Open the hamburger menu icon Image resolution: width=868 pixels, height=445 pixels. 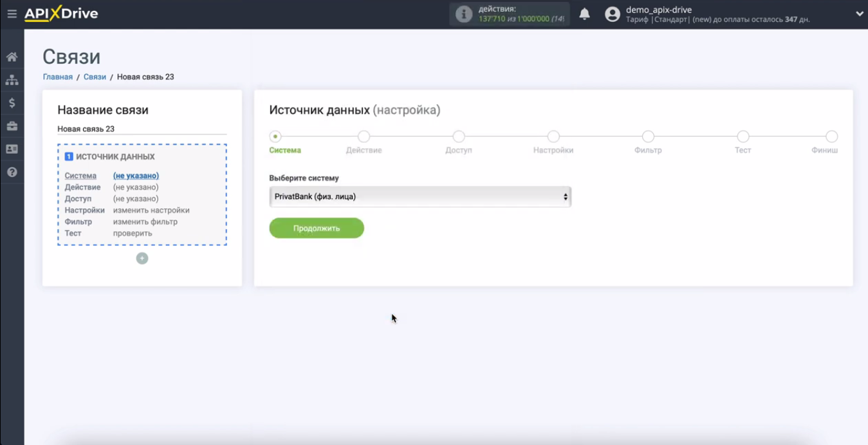tap(12, 14)
